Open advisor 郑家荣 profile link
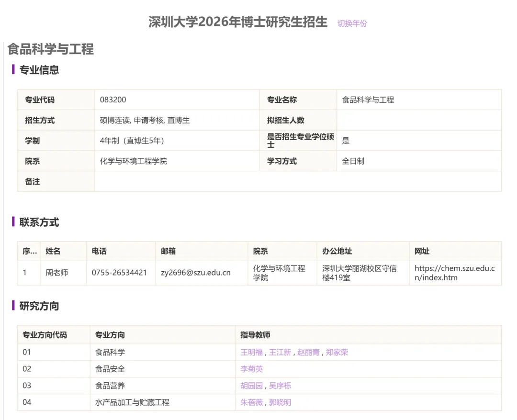This screenshot has height=420, width=517. point(337,352)
